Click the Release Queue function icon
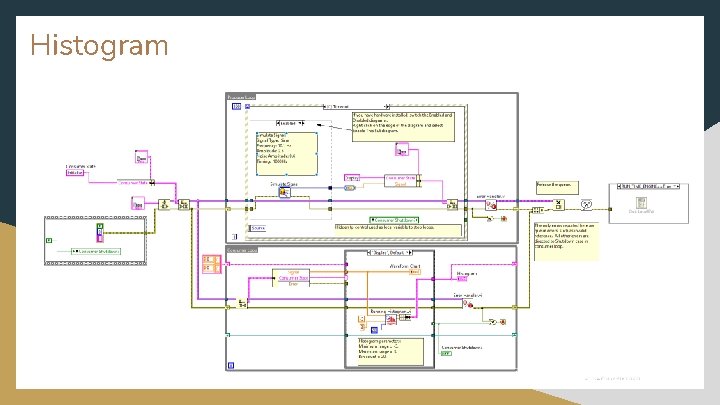720x405 pixels. (558, 204)
